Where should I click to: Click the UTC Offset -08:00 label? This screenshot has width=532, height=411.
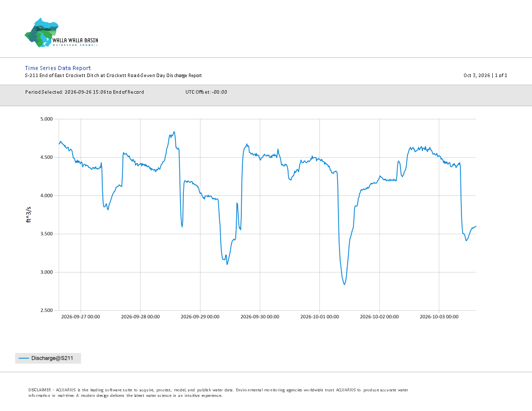click(206, 92)
